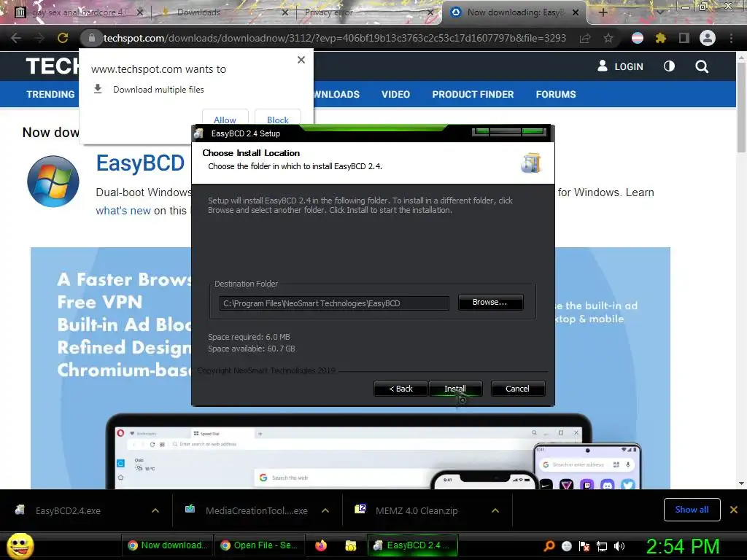This screenshot has height=560, width=747.
Task: Open TechSpot search magnifier
Action: tap(702, 66)
